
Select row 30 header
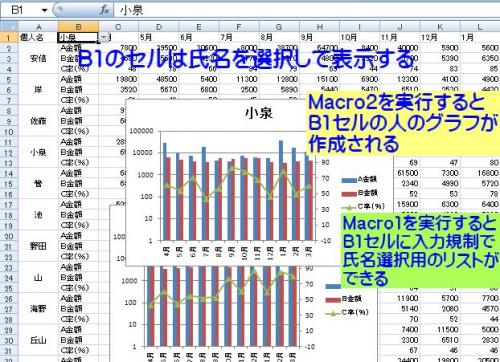click(x=9, y=340)
